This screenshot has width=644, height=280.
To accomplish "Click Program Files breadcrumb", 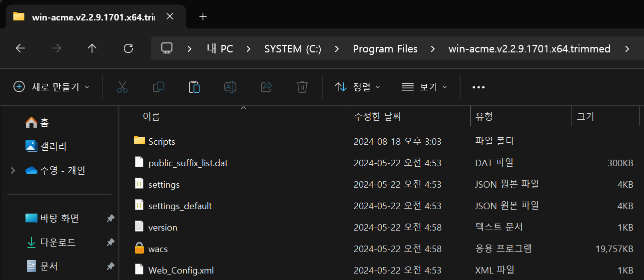I will click(385, 49).
